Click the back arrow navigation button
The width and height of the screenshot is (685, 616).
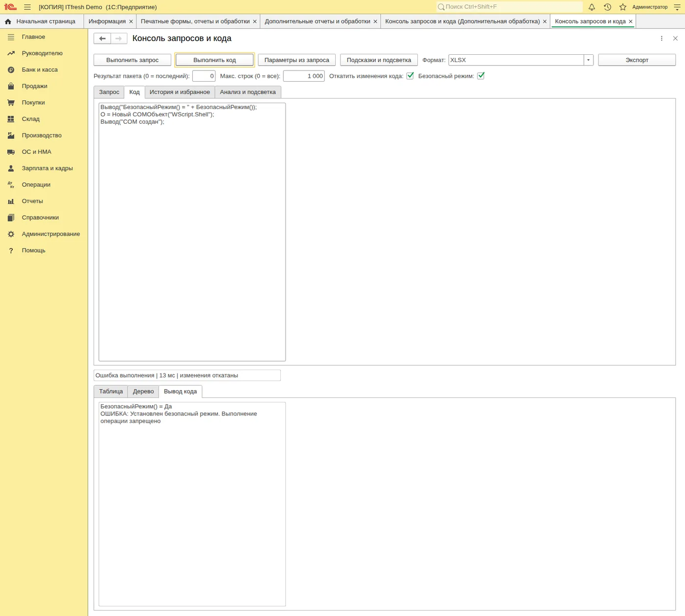click(102, 39)
